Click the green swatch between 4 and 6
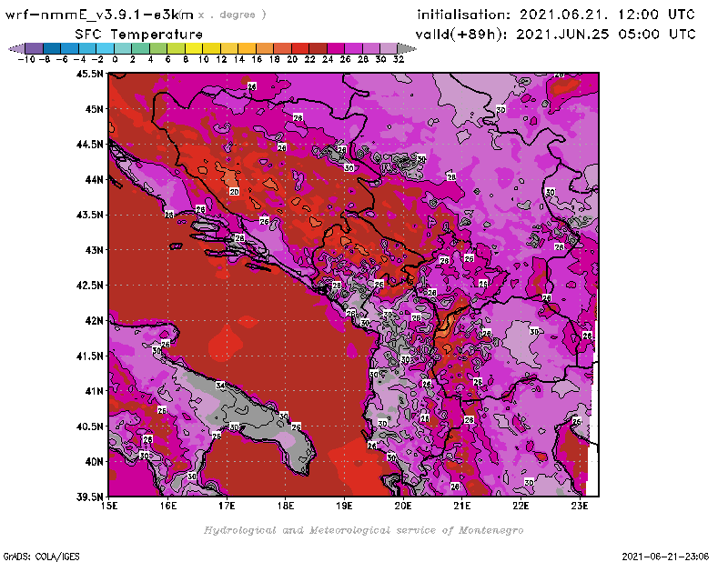The width and height of the screenshot is (728, 562). [x=158, y=48]
